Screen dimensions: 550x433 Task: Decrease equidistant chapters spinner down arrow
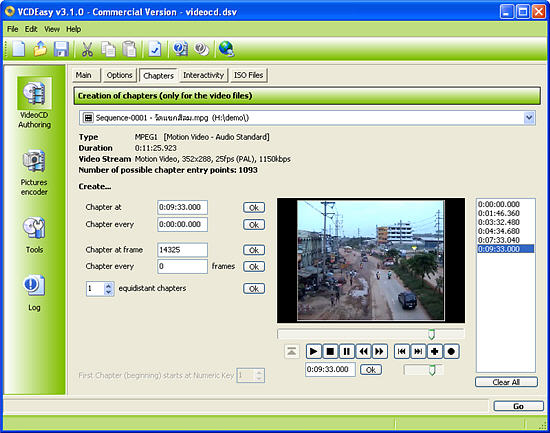[x=108, y=292]
